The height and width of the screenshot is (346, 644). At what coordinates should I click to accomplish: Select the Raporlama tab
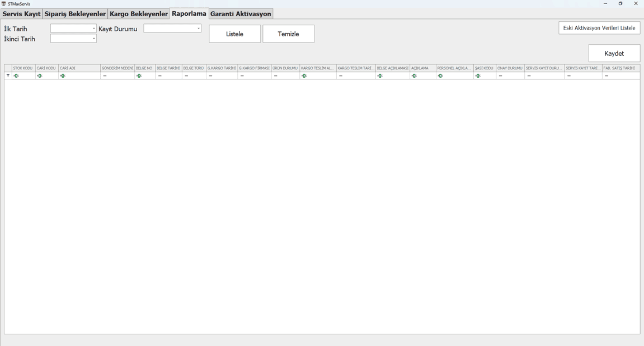point(189,13)
